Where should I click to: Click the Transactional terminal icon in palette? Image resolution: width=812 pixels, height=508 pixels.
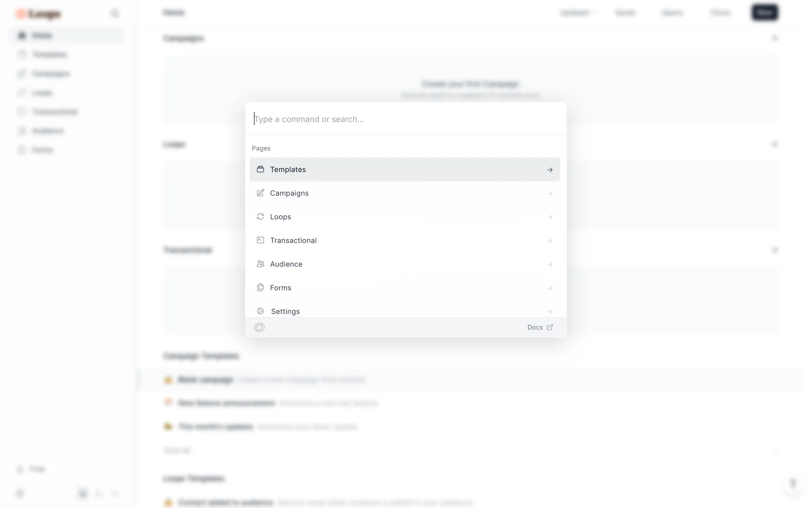point(261,240)
